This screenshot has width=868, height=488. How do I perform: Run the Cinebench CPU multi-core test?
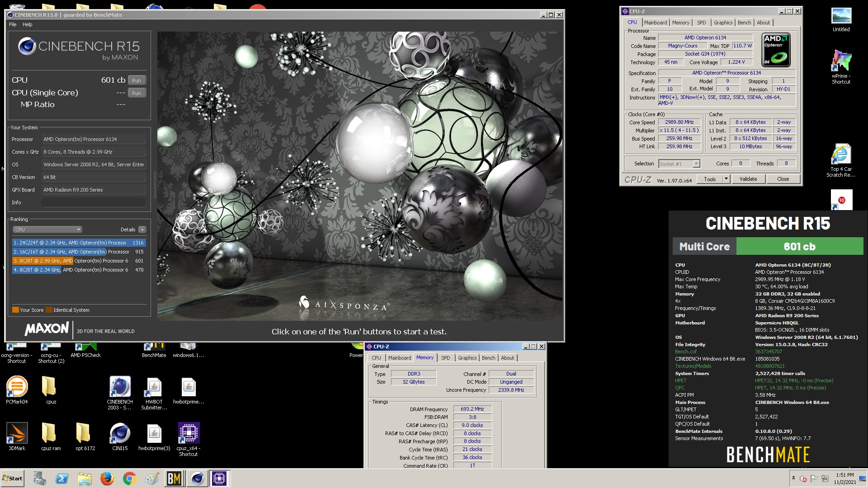[137, 80]
